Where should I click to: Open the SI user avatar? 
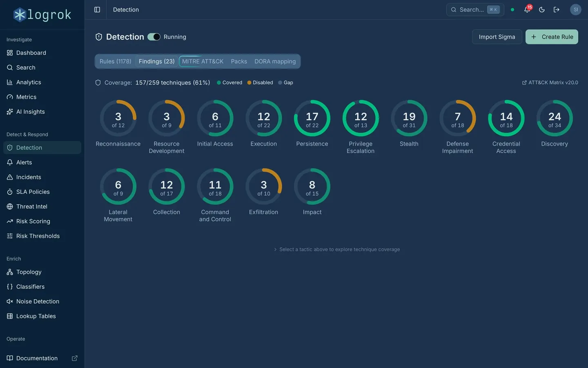point(576,9)
